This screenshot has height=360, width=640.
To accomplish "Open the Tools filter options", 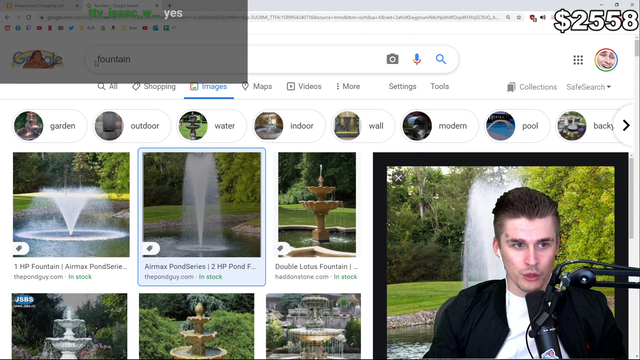I will pyautogui.click(x=439, y=87).
